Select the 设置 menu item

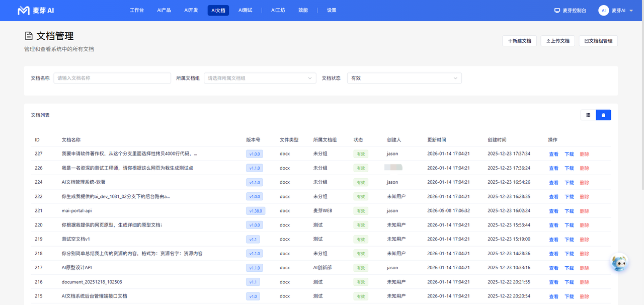(x=332, y=11)
